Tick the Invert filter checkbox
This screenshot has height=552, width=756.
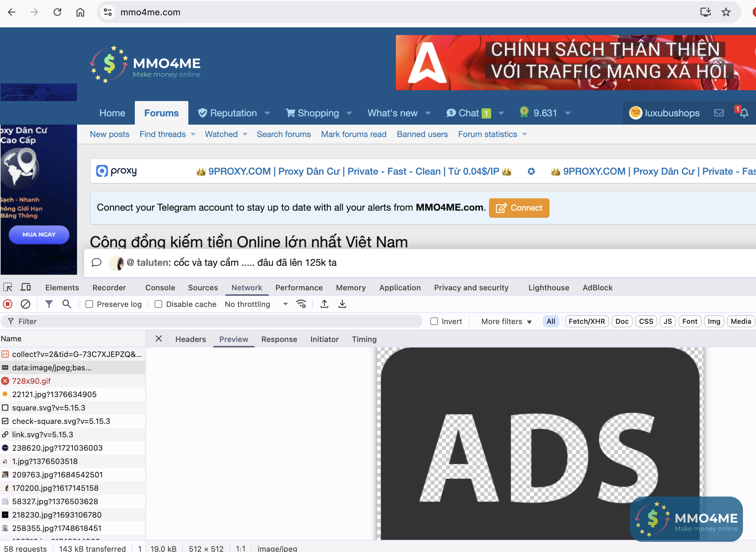pyautogui.click(x=434, y=322)
